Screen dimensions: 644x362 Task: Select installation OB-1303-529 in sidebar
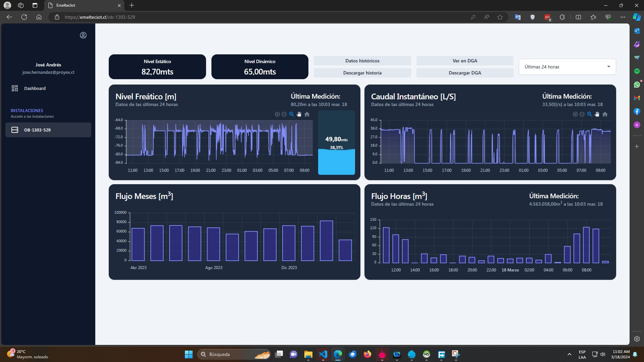[x=48, y=130]
